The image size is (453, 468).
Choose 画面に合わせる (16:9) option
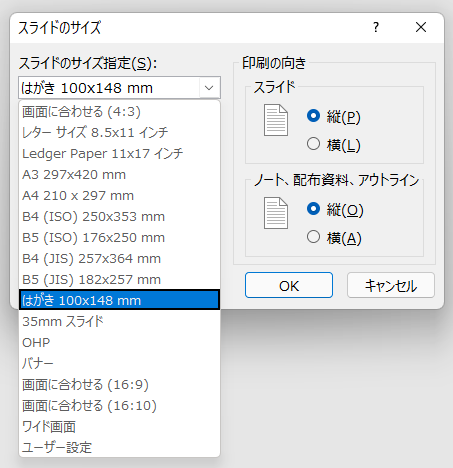click(119, 385)
